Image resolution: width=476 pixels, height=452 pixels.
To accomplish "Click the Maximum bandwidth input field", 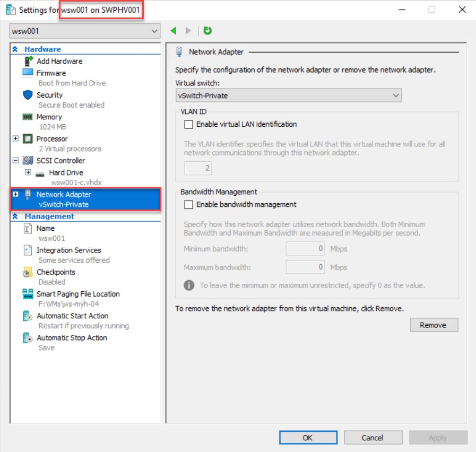I will 306,267.
